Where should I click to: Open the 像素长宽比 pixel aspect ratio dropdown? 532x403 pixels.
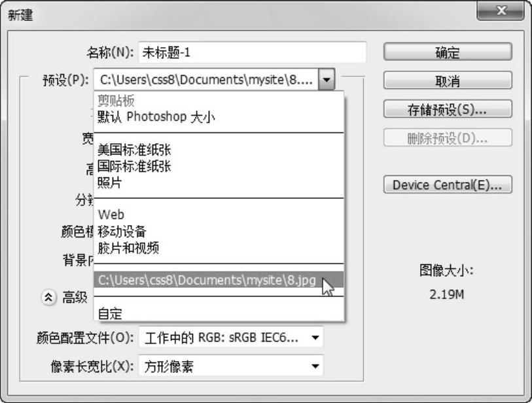[231, 366]
